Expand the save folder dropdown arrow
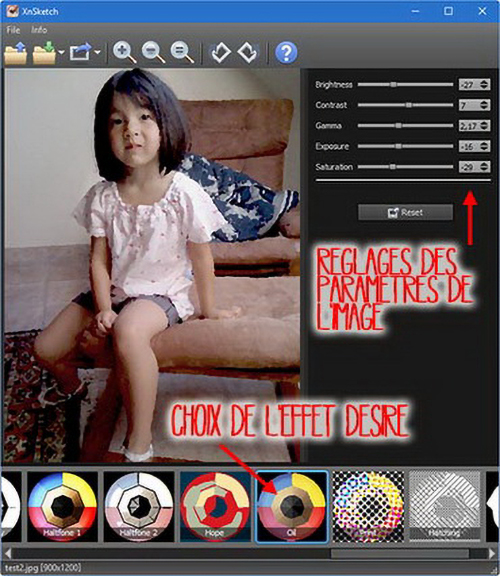Viewport: 500px width, 576px height. coord(61,53)
